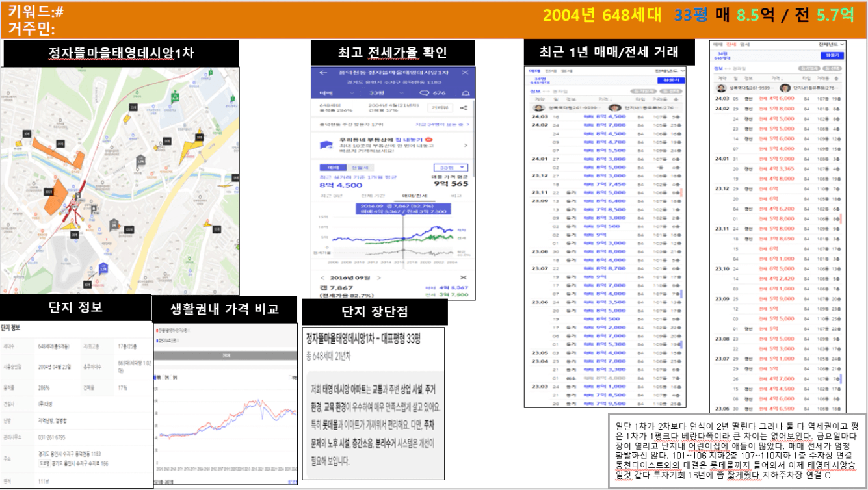The image size is (868, 490).
Task: Click the notes text box beginning 일단 1차가
Action: 737,450
